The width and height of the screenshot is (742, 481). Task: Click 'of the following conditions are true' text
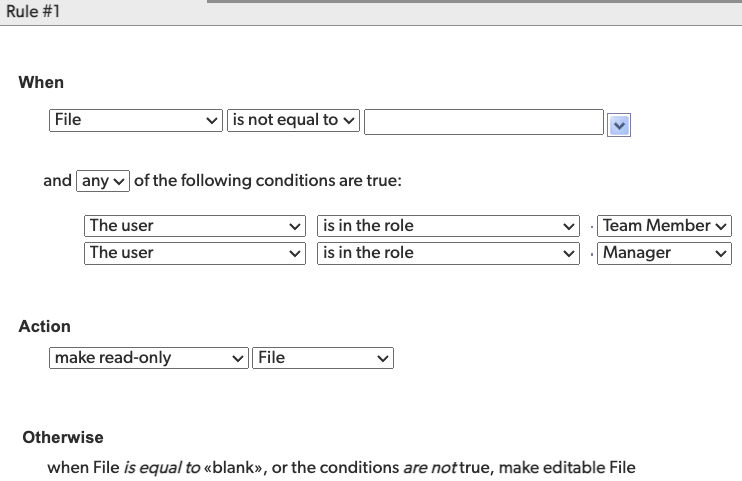[x=267, y=181]
